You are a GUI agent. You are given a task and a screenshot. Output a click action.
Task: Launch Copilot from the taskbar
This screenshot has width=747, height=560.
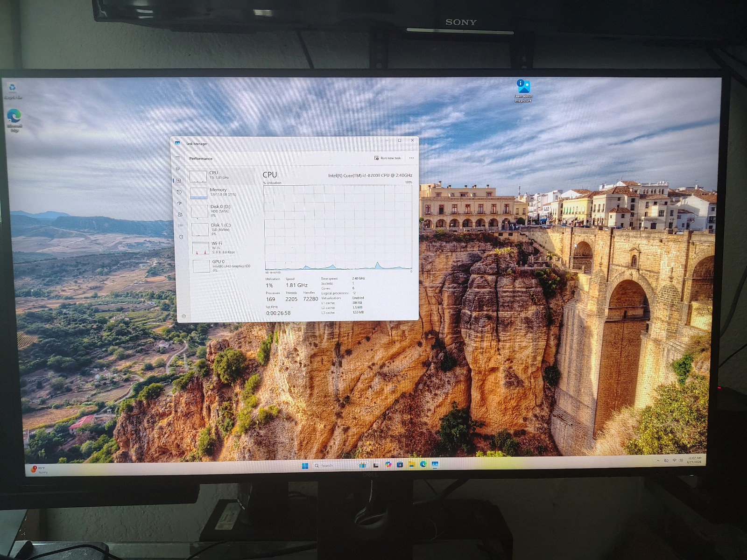pos(388,465)
